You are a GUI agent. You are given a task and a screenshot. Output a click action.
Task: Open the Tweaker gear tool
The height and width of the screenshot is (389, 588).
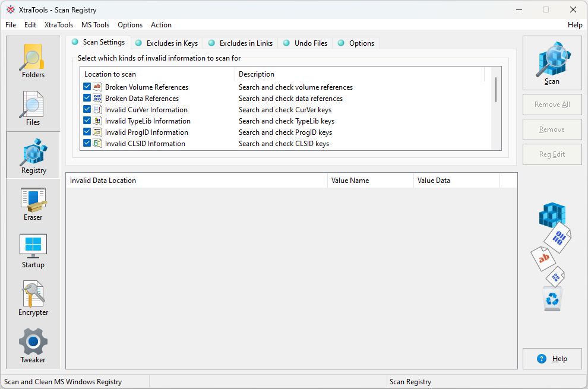(33, 346)
